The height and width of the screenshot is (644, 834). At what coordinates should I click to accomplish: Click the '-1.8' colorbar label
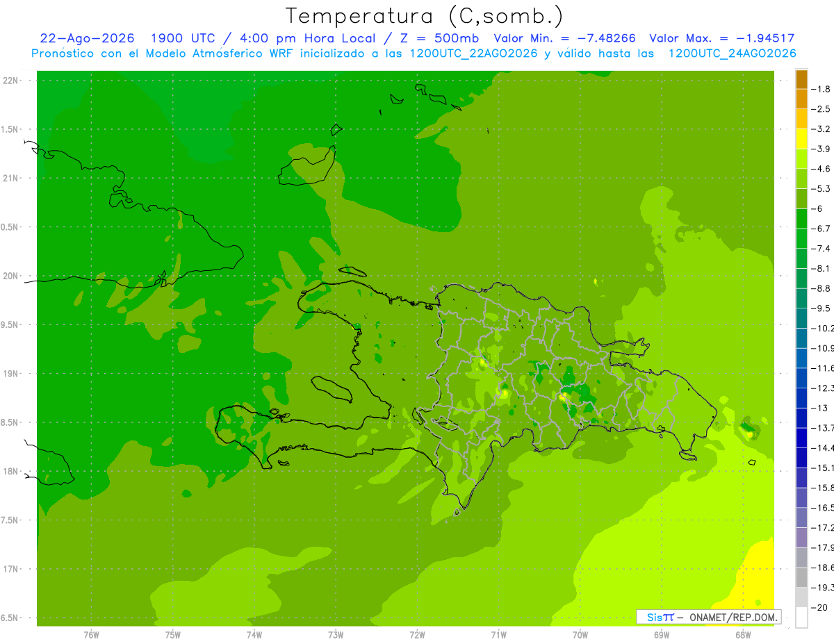click(821, 89)
